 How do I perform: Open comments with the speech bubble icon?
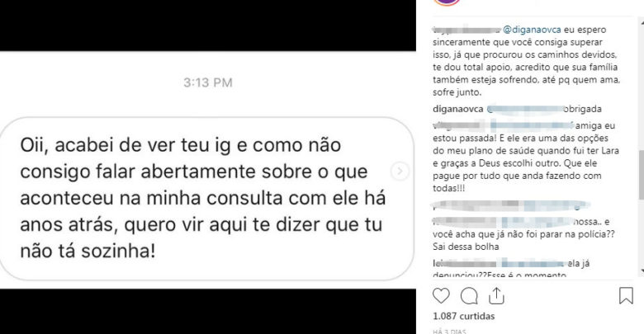point(469,295)
